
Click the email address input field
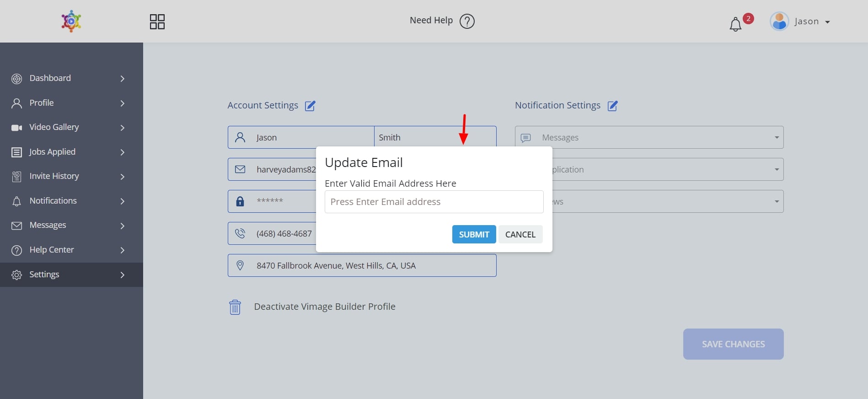[x=434, y=202]
